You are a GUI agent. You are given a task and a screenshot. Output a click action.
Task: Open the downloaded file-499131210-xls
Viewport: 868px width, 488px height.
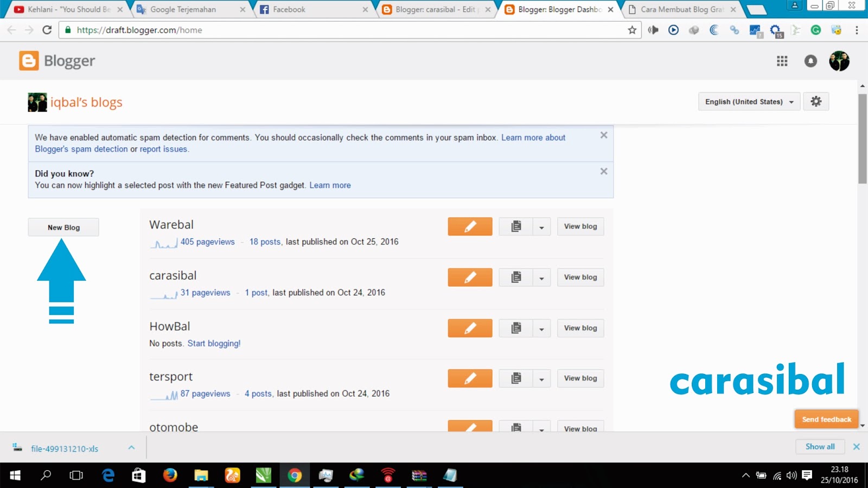[x=64, y=448]
